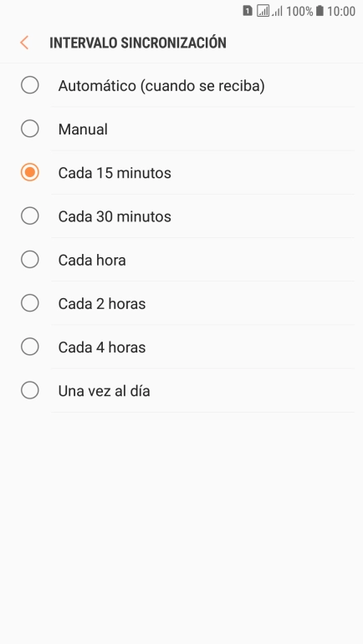The image size is (363, 644).
Task: Select the Cada 2 horas radio button
Action: coord(30,302)
